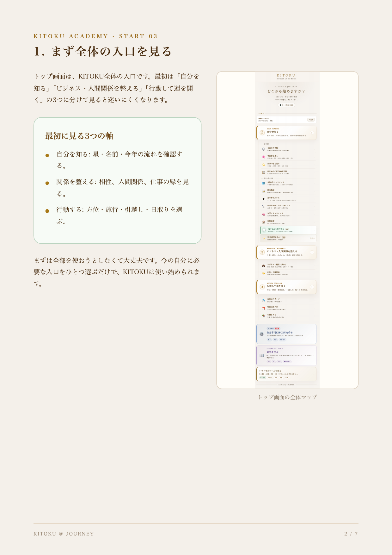Image resolution: width=392 pixels, height=555 pixels.
Task: Click the top screen map thumbnail image
Action: [287, 230]
